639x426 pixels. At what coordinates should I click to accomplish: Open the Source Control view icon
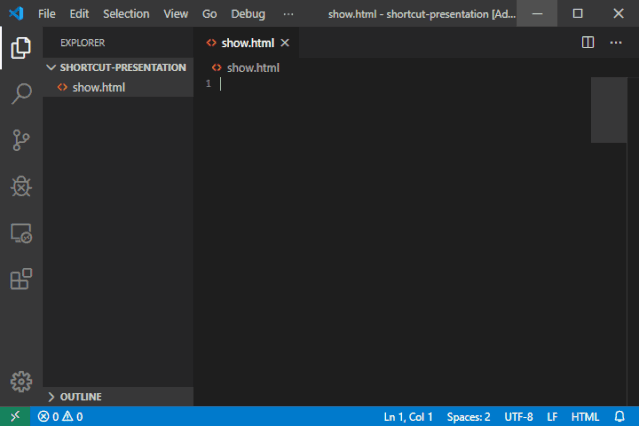(21, 140)
